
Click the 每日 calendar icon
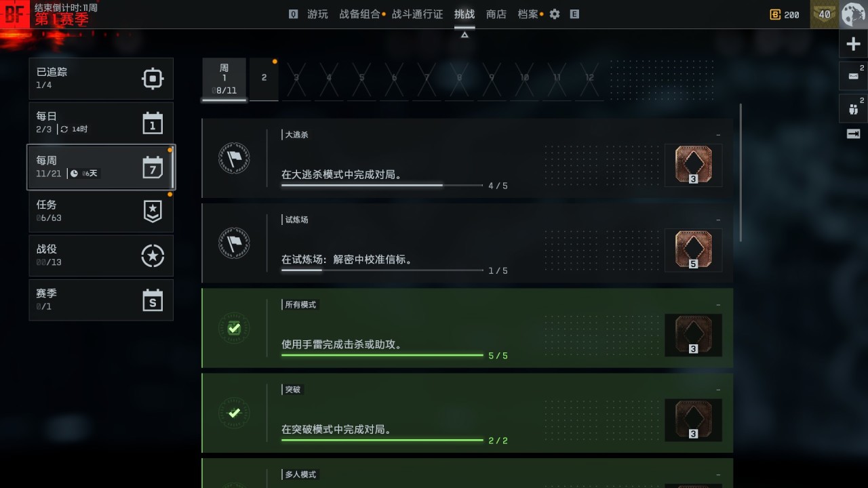[153, 123]
